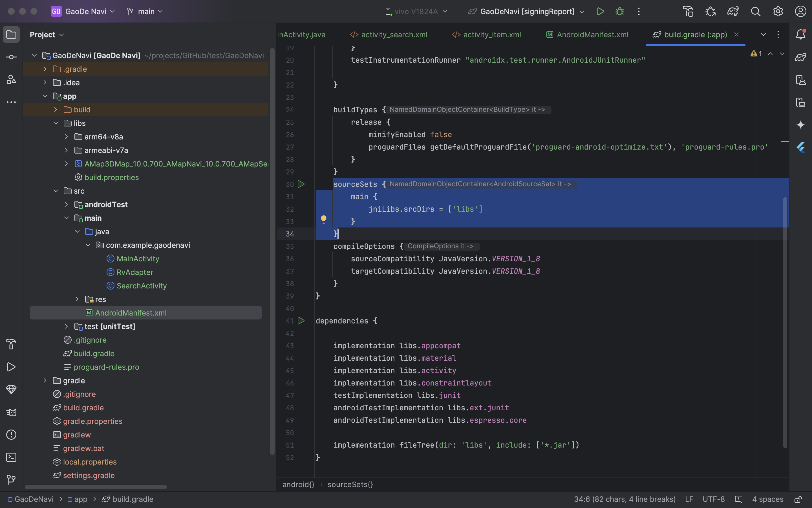Select MainActivity class in tree
The image size is (812, 508).
138,259
